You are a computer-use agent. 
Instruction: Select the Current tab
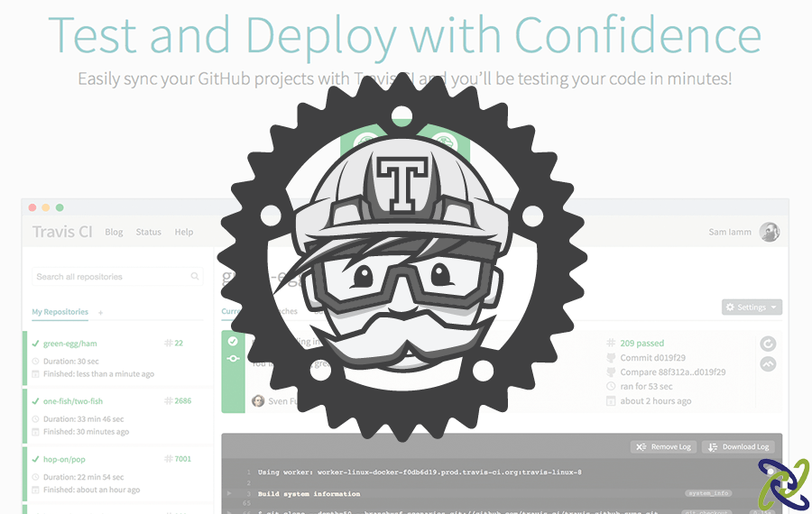231,311
